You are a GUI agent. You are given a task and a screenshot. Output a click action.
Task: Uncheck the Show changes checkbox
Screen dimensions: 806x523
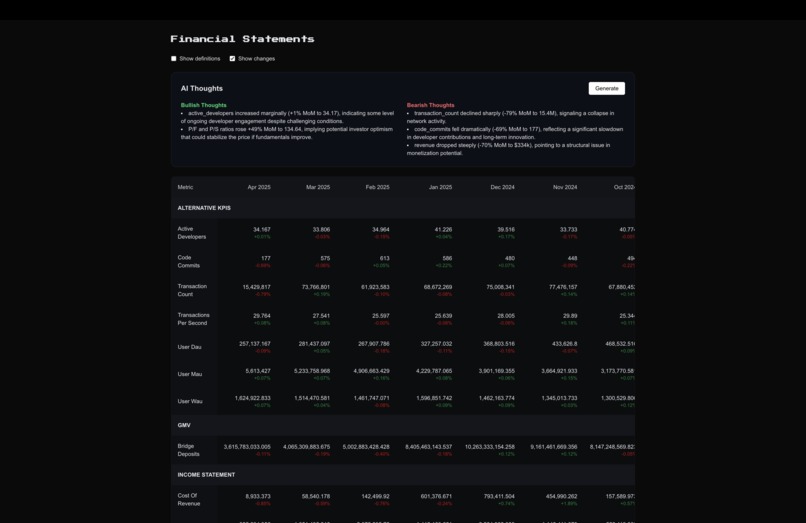232,59
